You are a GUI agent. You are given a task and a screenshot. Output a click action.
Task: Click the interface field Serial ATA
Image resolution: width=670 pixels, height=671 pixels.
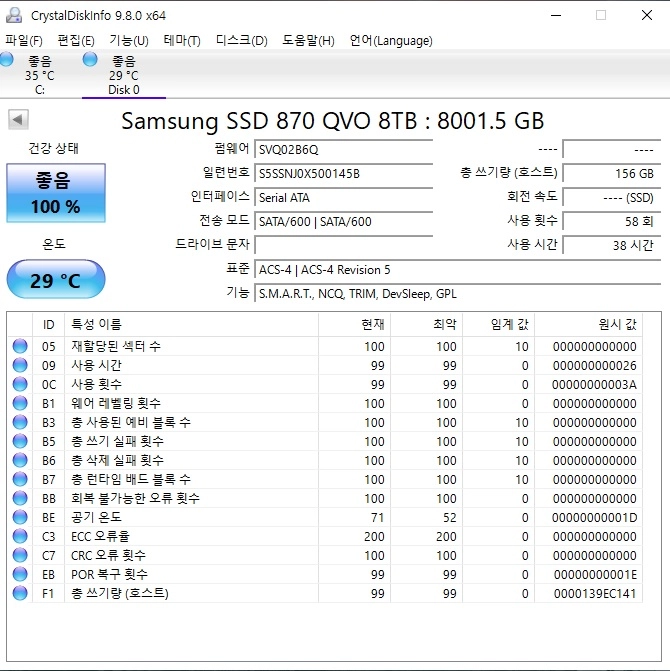(344, 198)
